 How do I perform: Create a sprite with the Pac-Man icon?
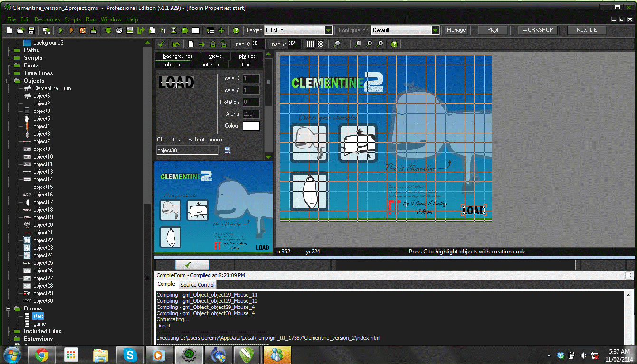point(108,30)
